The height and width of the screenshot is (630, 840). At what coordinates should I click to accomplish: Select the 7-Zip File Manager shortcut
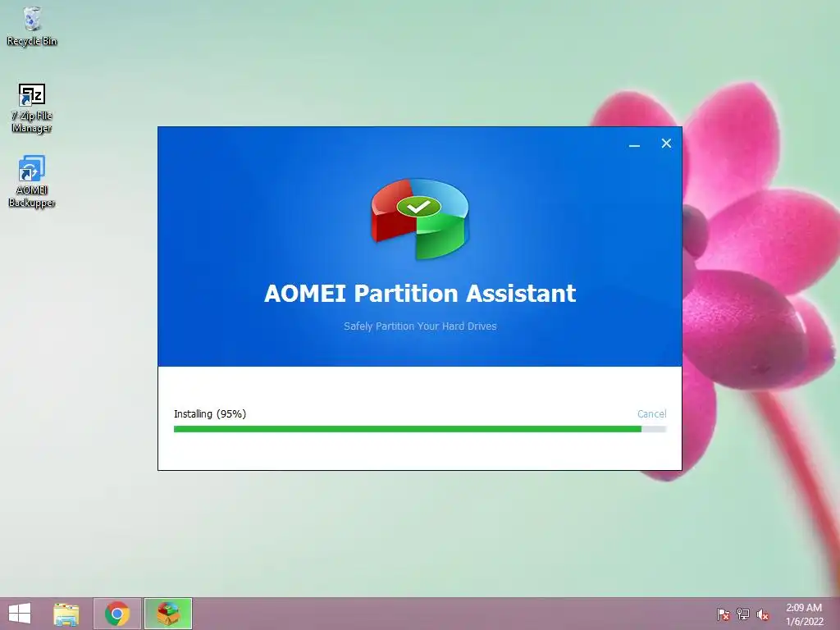pos(32,108)
